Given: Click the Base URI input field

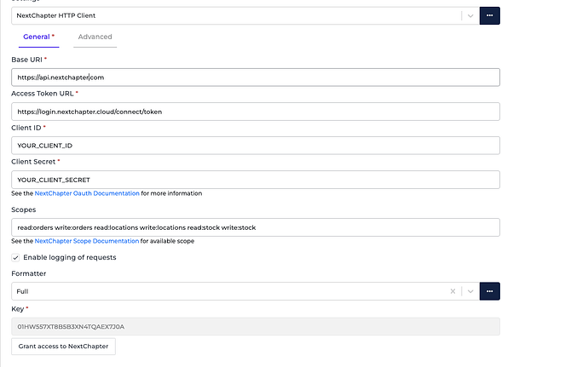Looking at the screenshot, I should tap(256, 77).
